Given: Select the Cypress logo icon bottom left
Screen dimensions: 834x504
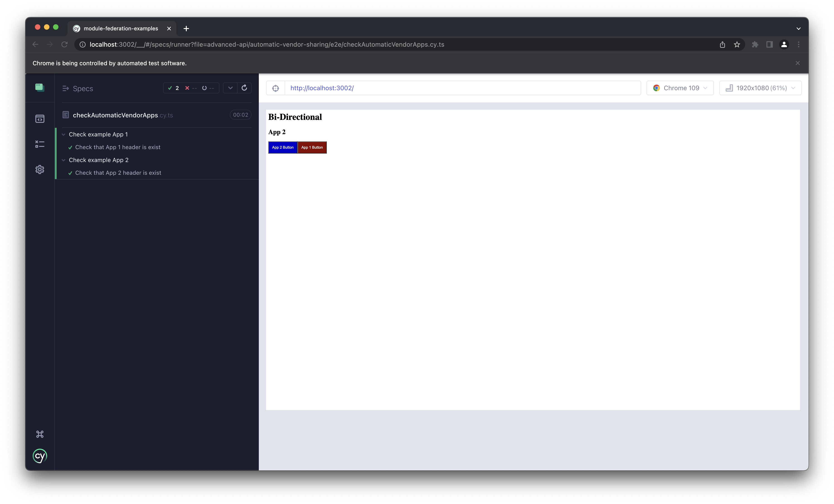Looking at the screenshot, I should [40, 456].
